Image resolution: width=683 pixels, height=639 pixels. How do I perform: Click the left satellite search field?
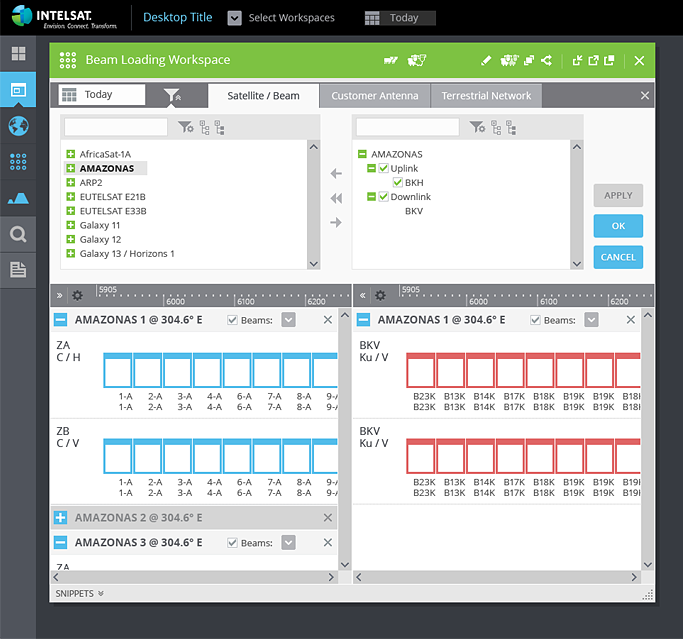click(116, 127)
